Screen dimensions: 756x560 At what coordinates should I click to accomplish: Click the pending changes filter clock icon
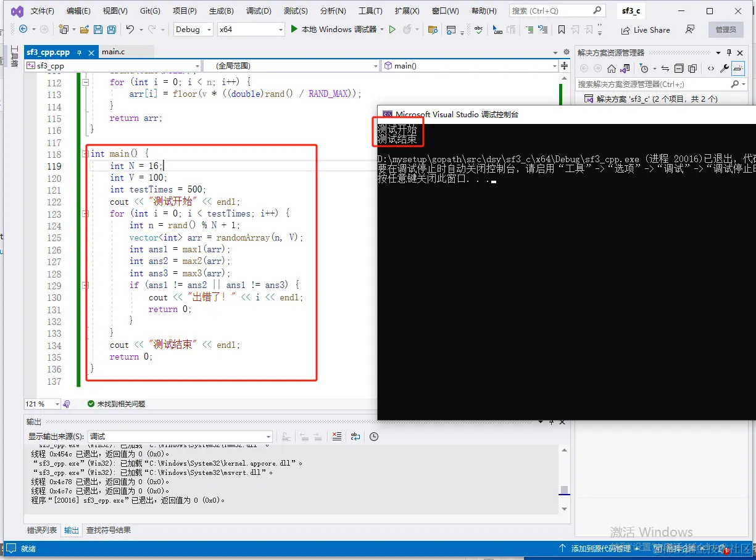coord(644,68)
